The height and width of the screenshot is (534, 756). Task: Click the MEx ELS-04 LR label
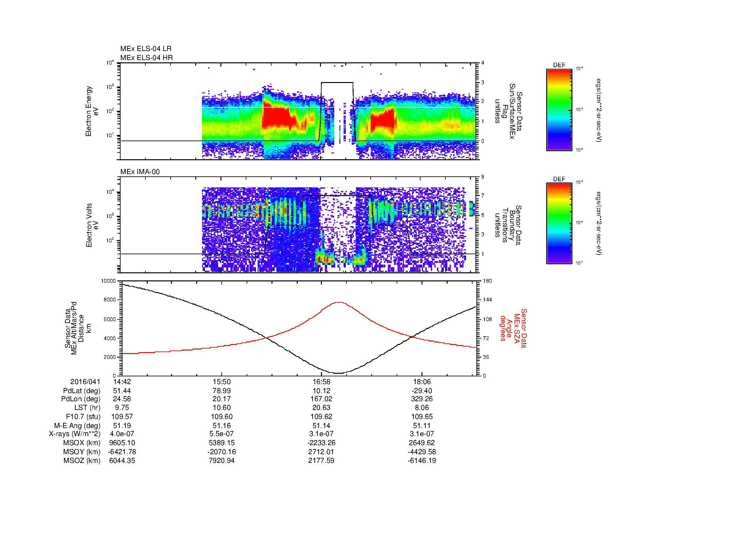click(x=145, y=49)
